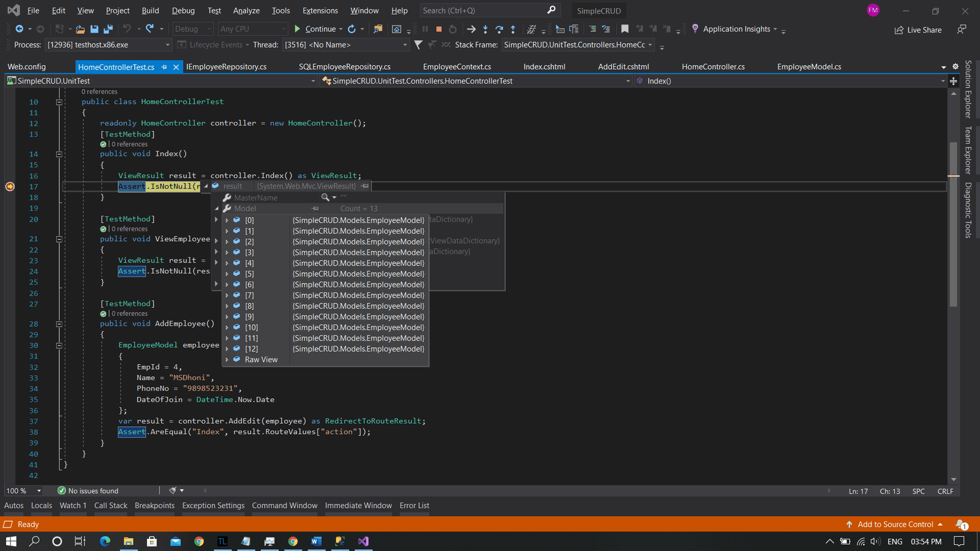
Task: Switch to the HomeController.cs tab
Action: pyautogui.click(x=713, y=67)
